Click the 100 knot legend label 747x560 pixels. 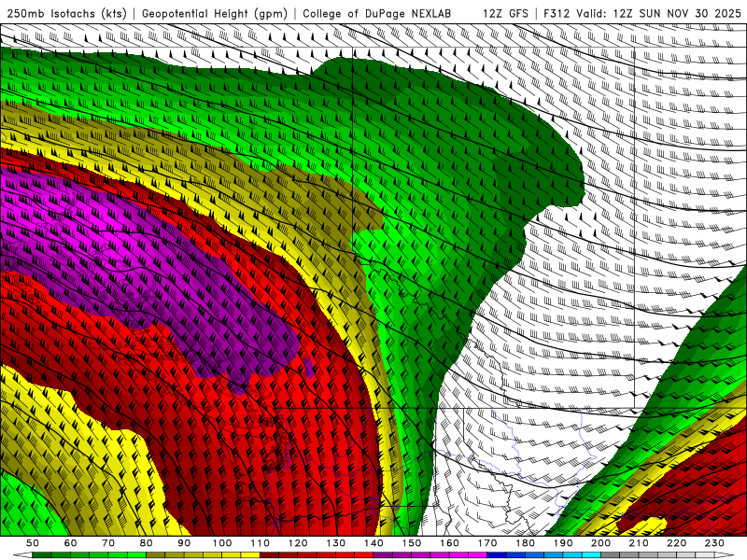click(x=222, y=543)
